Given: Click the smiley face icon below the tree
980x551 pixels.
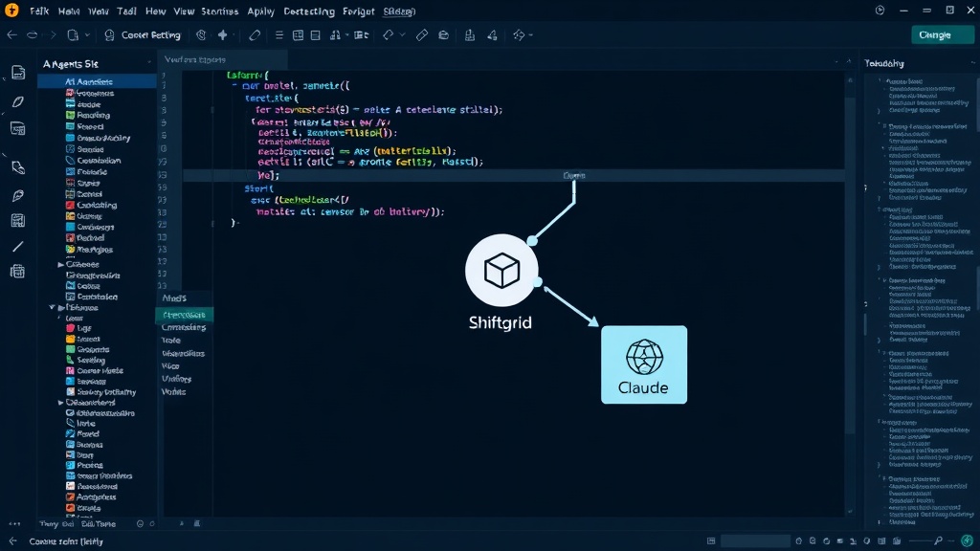Looking at the screenshot, I should click(140, 523).
